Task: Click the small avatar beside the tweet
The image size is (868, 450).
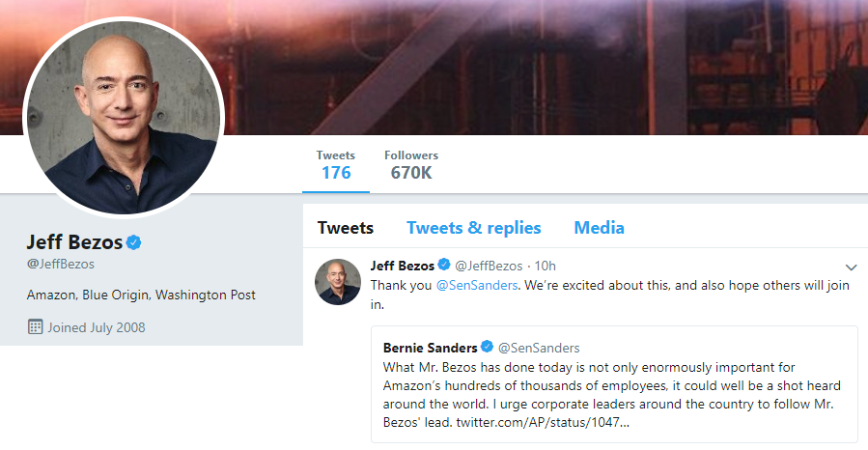Action: [x=338, y=282]
